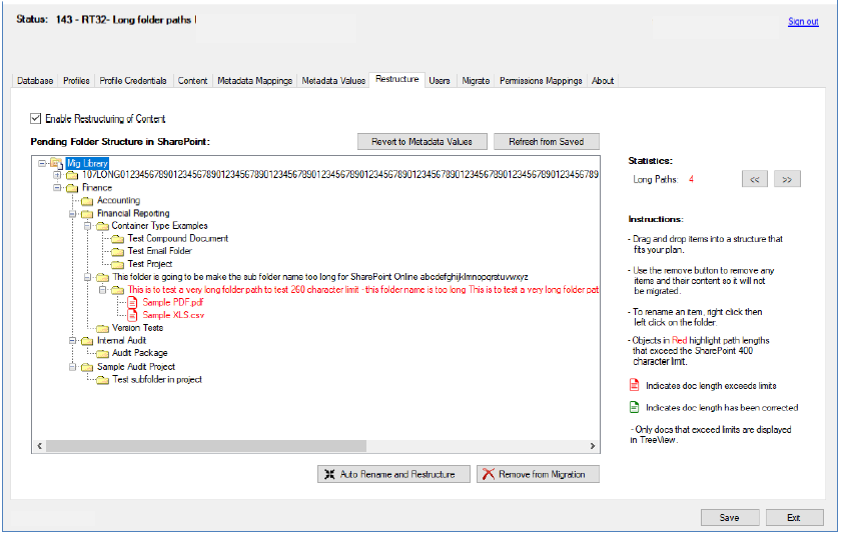Viewport: 841px width, 536px height.
Task: Expand the 107LONG folder node
Action: 56,175
